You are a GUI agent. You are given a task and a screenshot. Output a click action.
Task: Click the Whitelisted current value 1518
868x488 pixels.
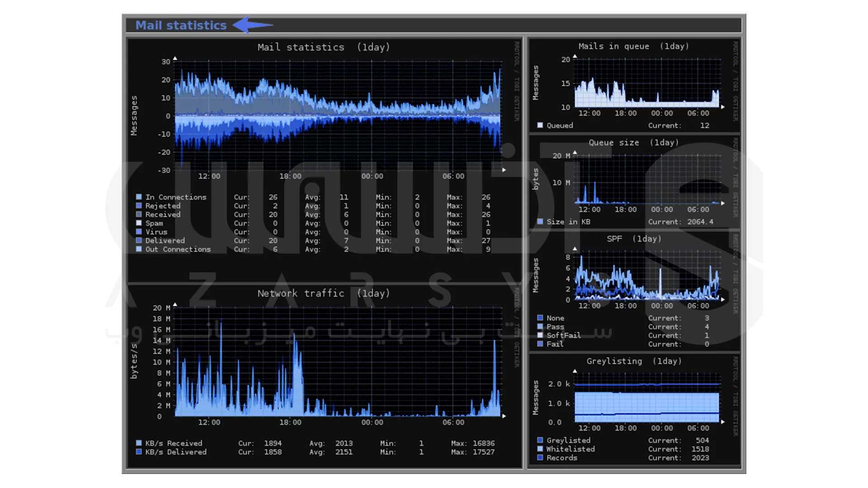700,449
